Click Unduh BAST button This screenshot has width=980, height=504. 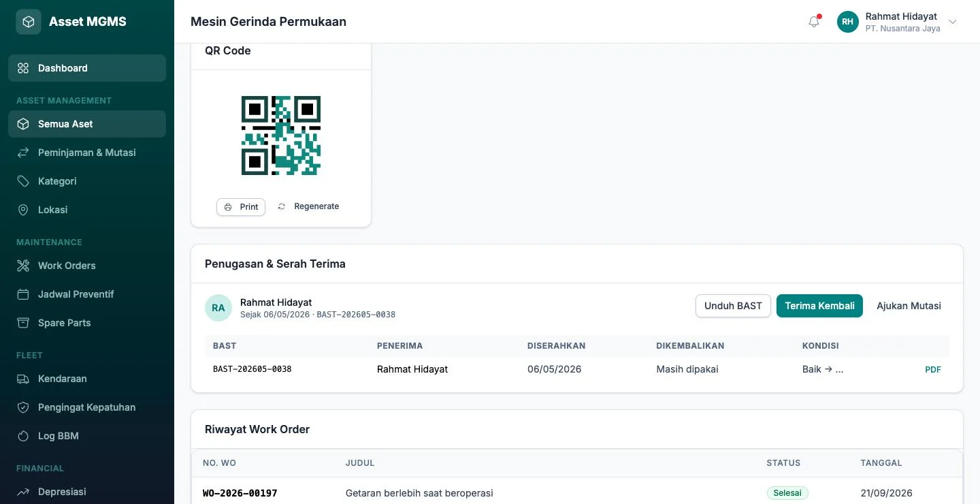coord(733,306)
